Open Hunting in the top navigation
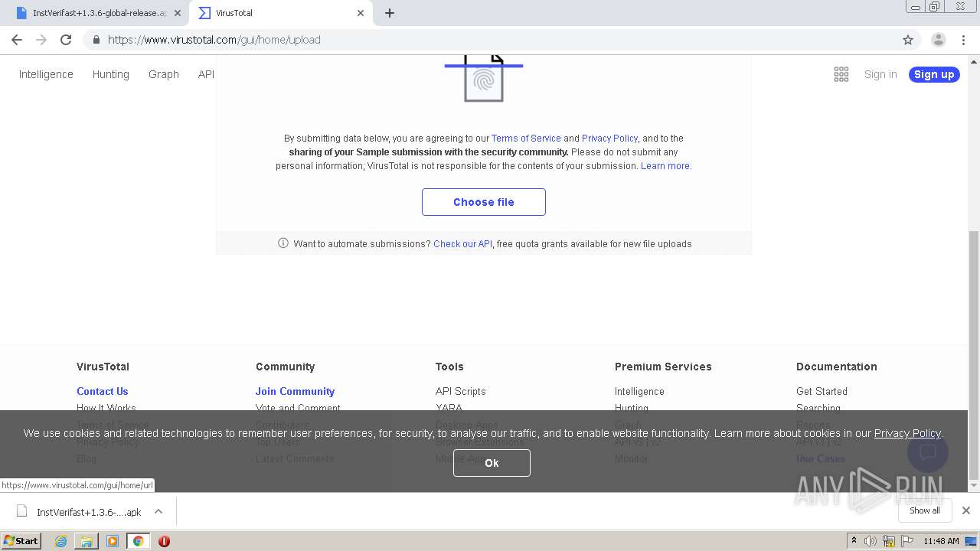Image resolution: width=980 pixels, height=551 pixels. pos(111,74)
